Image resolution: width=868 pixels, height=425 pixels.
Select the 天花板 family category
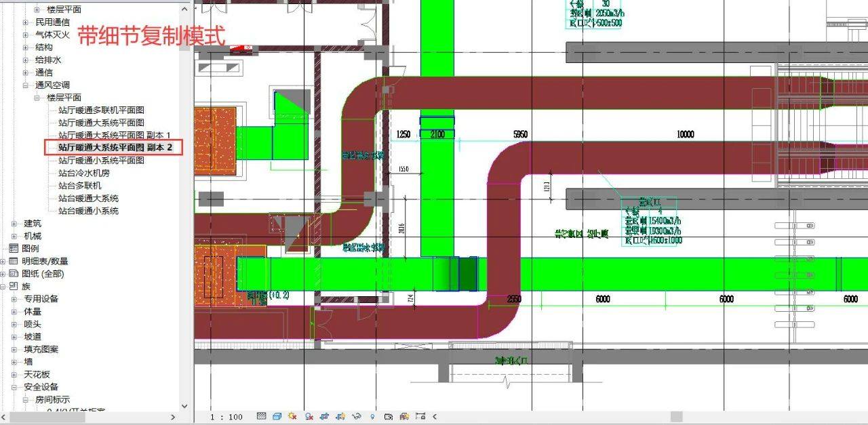(37, 374)
